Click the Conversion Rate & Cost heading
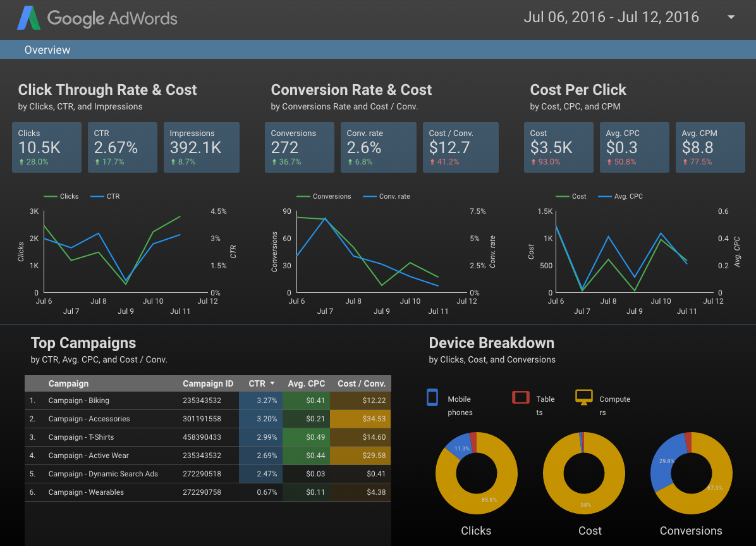The height and width of the screenshot is (546, 756). pos(351,90)
